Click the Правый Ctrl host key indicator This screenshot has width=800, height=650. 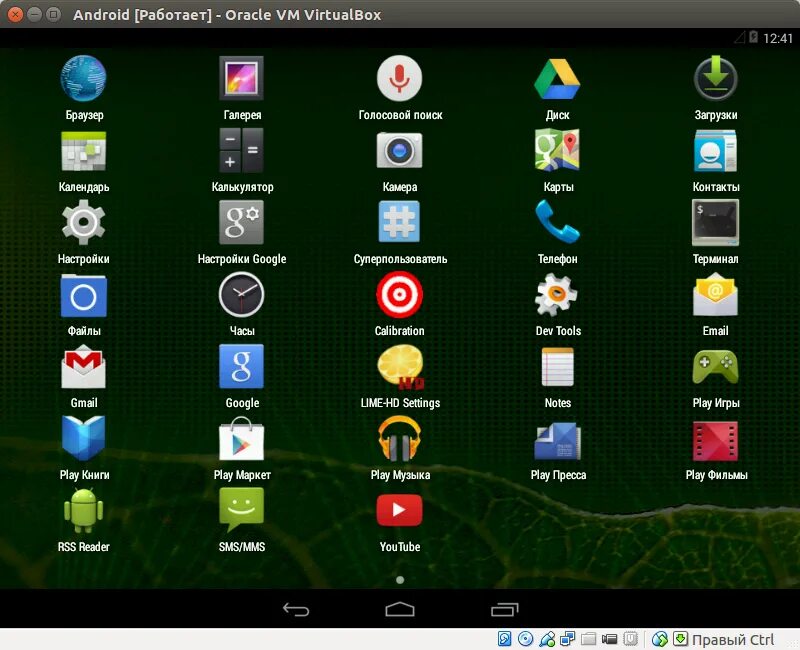[733, 640]
